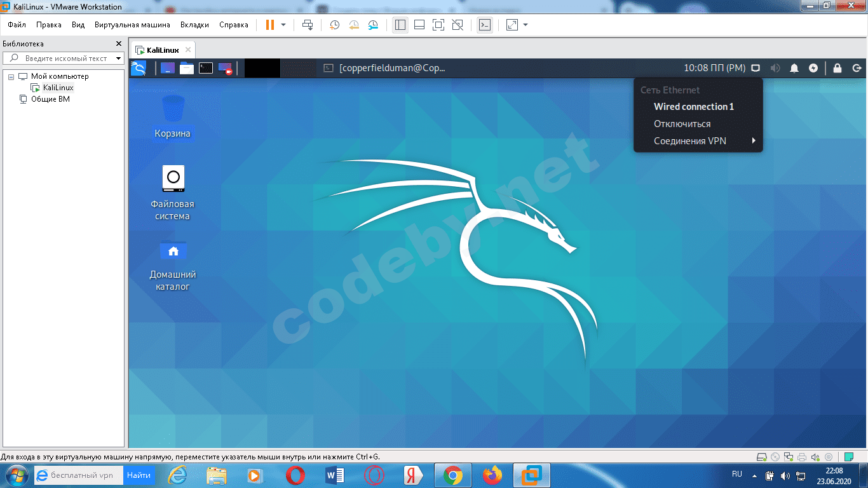Select Общие ВМ in the library tree
Image resolution: width=868 pixels, height=488 pixels.
pos(50,99)
